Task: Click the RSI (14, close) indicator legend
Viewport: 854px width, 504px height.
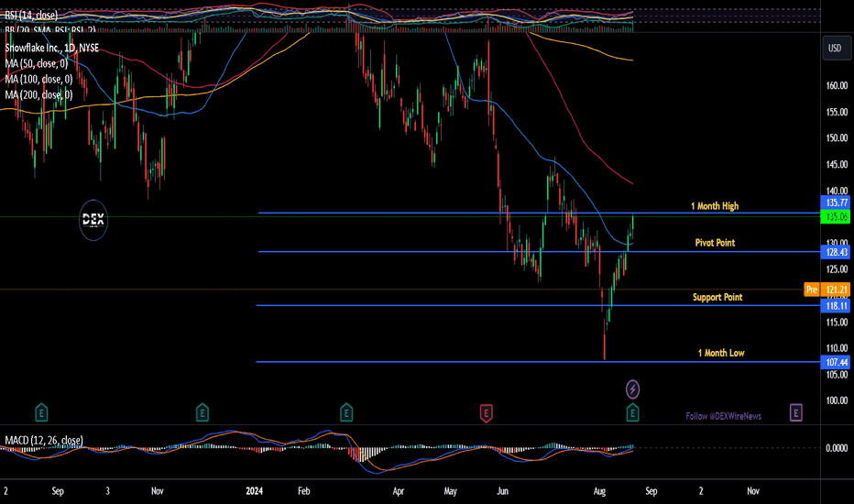Action: tap(31, 16)
